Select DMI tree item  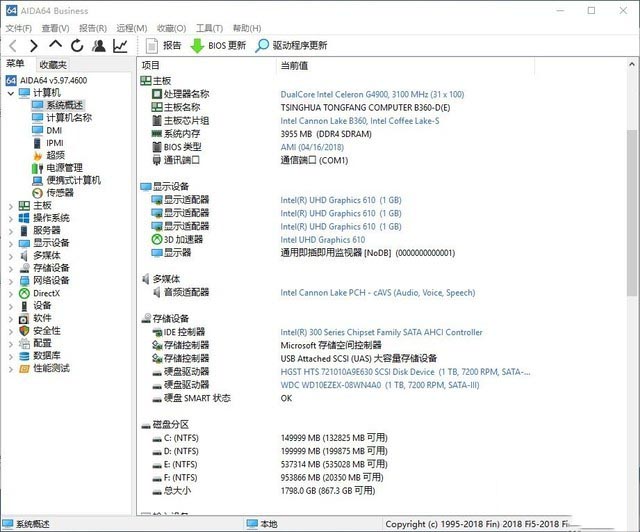click(47, 130)
